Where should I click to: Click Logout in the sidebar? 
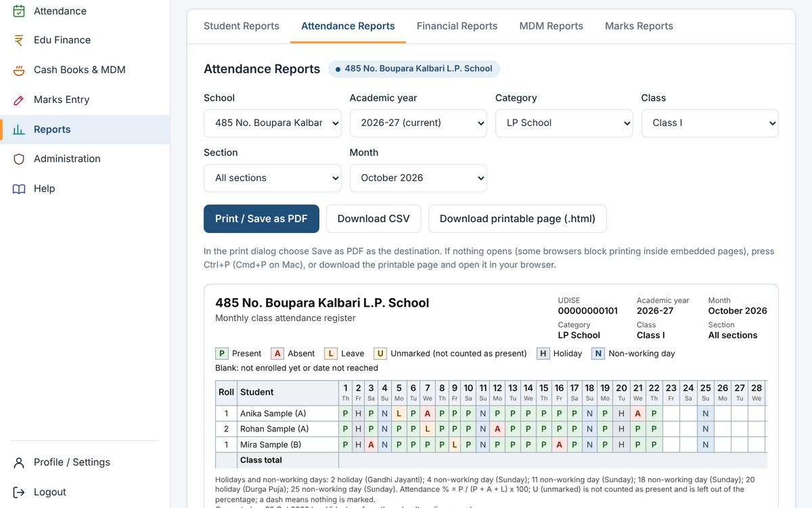pos(85,492)
